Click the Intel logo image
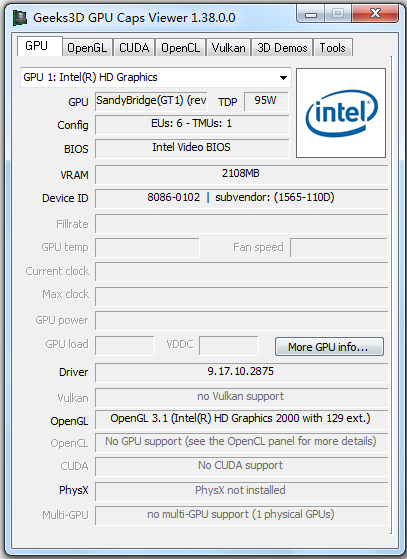This screenshot has width=407, height=559. (341, 113)
